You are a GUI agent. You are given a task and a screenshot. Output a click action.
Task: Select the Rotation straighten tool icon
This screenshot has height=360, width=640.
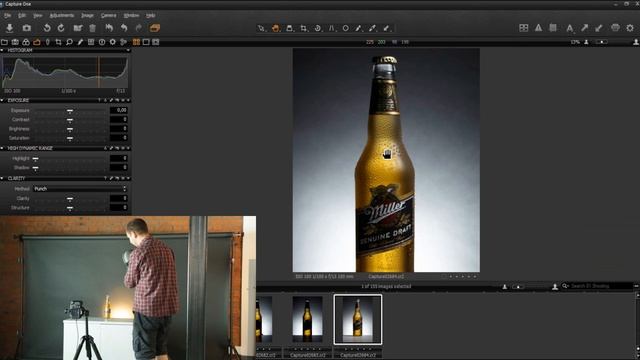click(x=318, y=28)
